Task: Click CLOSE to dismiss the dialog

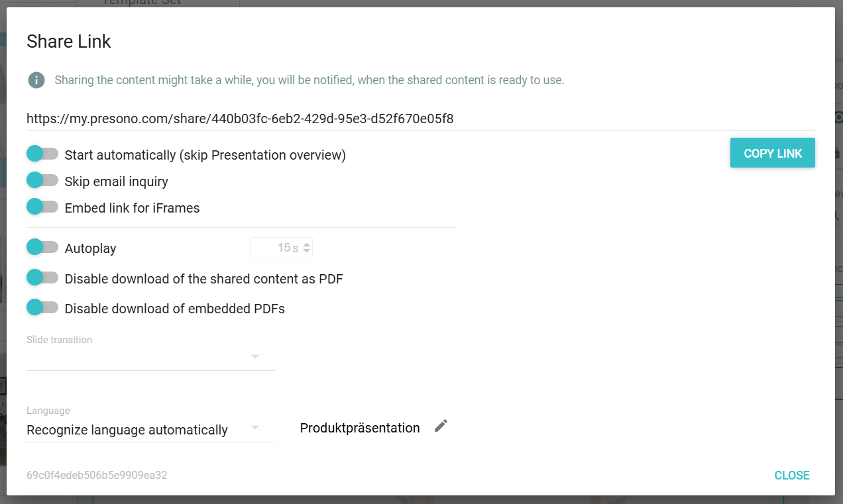Action: point(791,475)
